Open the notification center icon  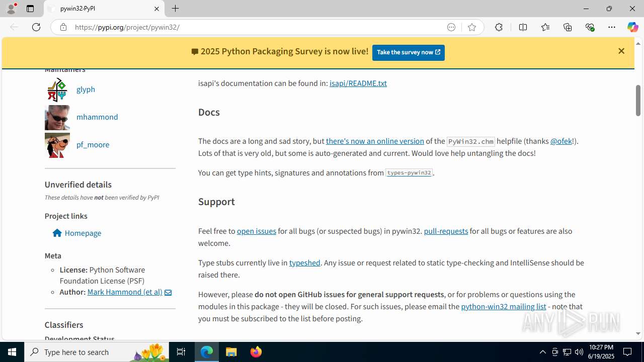point(628,352)
